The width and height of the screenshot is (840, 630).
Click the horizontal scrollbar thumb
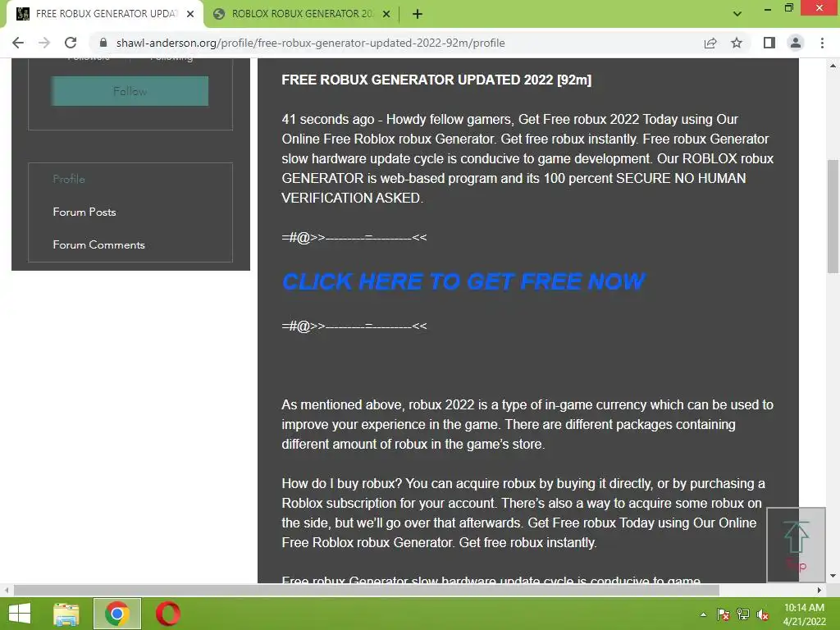tap(366, 591)
